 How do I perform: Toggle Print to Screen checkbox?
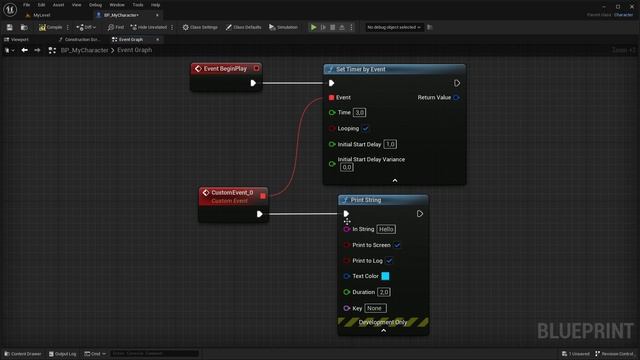[397, 245]
